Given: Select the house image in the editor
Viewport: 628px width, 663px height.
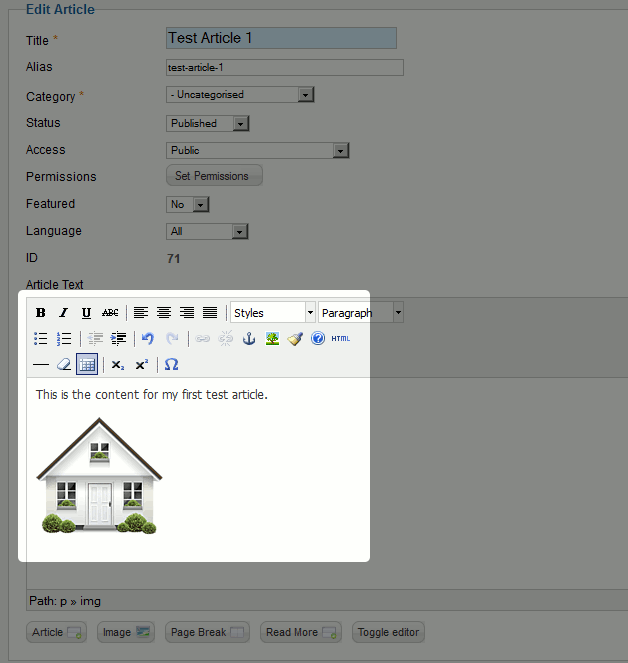Looking at the screenshot, I should (99, 476).
